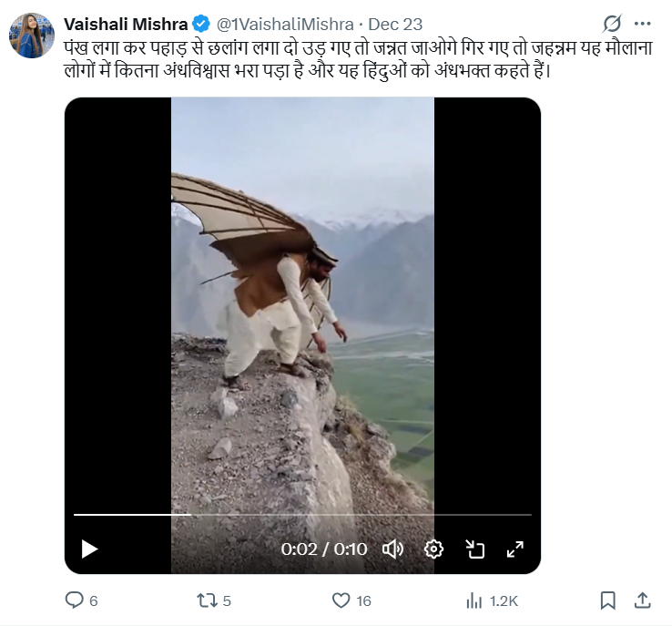The image size is (672, 626).
Task: Open the video settings gear menu
Action: click(433, 549)
